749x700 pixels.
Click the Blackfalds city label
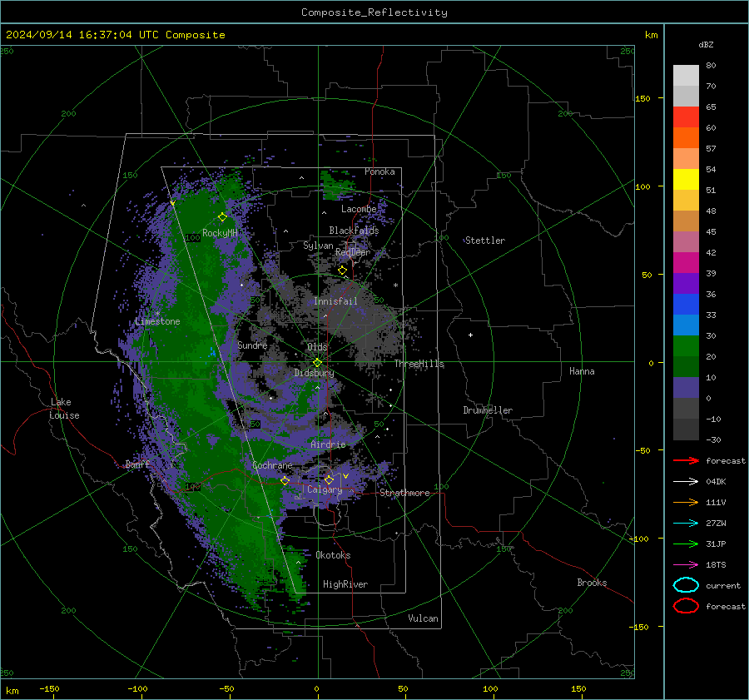[354, 231]
